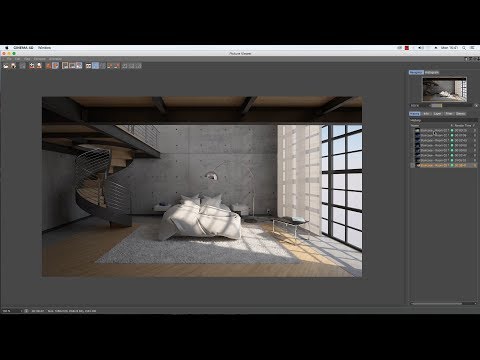Click the small button right of the Navigator zoom slider
The image size is (480, 360).
[x=476, y=105]
